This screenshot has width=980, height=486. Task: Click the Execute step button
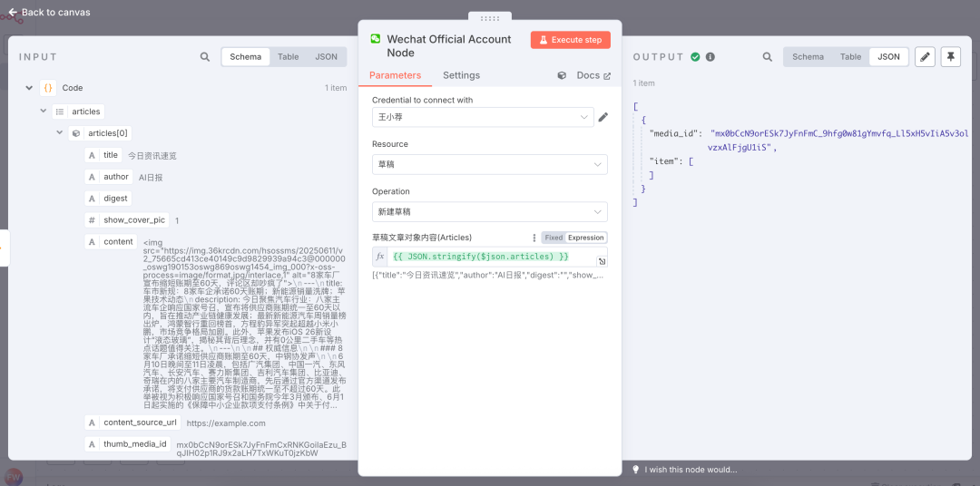pyautogui.click(x=570, y=40)
